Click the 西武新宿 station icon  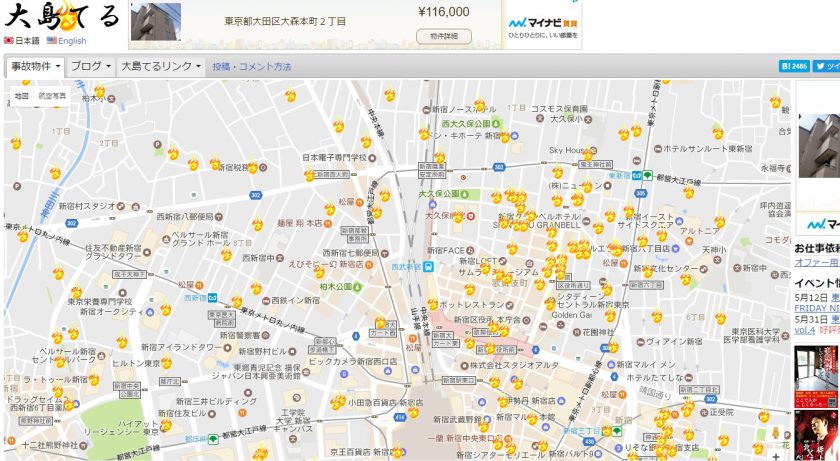[428, 266]
